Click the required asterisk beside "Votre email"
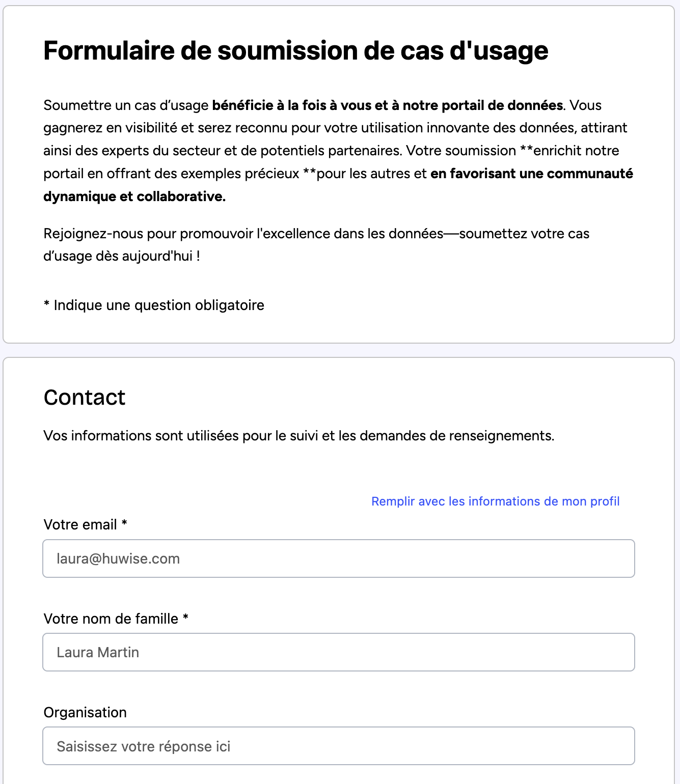Screen dimensions: 680x784 tap(124, 524)
